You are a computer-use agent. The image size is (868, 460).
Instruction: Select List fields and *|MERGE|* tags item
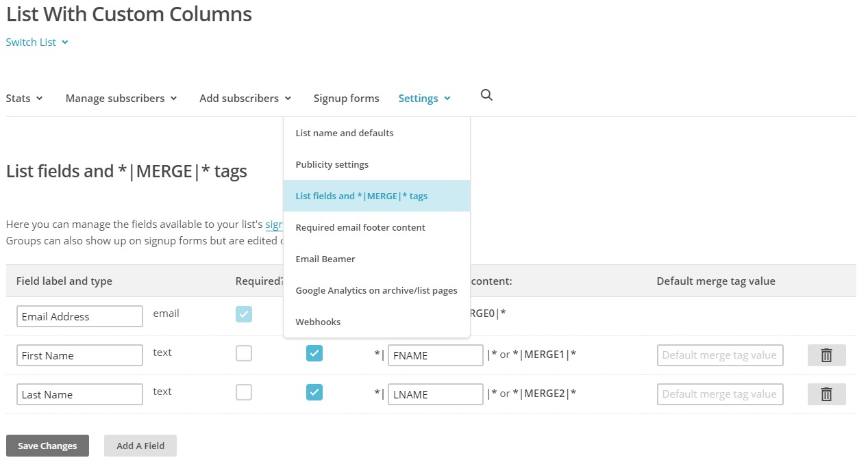pyautogui.click(x=377, y=196)
